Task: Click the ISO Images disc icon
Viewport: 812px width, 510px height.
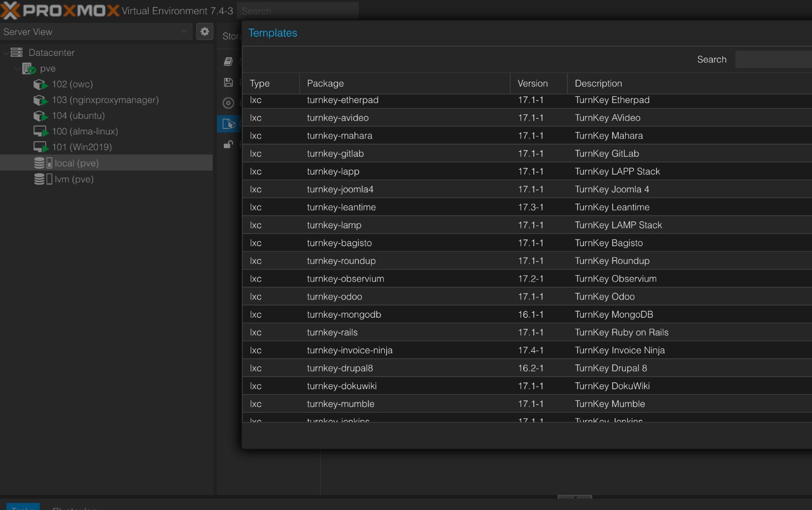Action: click(228, 103)
